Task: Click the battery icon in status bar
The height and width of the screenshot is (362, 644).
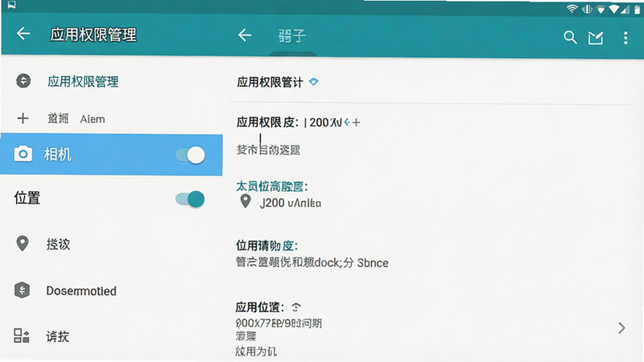Action: [637, 9]
